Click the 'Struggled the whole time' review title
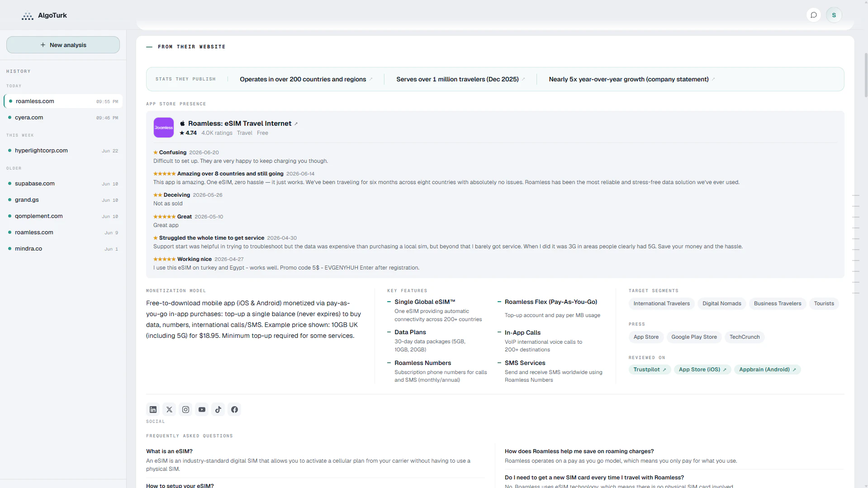The height and width of the screenshot is (488, 868). pos(211,238)
